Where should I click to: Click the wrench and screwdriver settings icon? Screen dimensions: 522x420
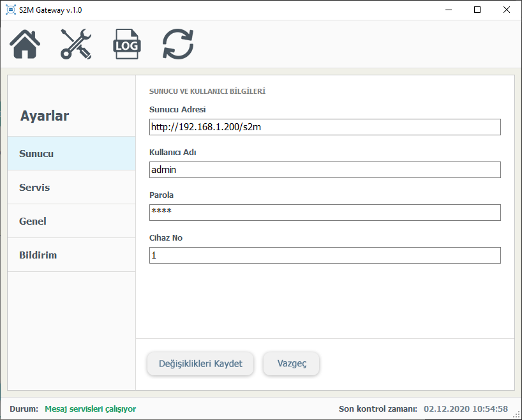point(76,44)
